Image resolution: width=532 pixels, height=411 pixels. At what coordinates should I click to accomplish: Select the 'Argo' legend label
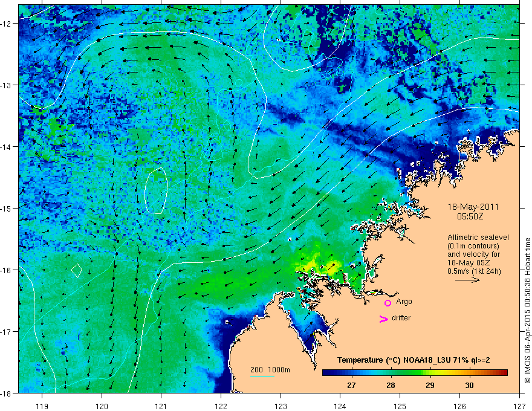404,302
